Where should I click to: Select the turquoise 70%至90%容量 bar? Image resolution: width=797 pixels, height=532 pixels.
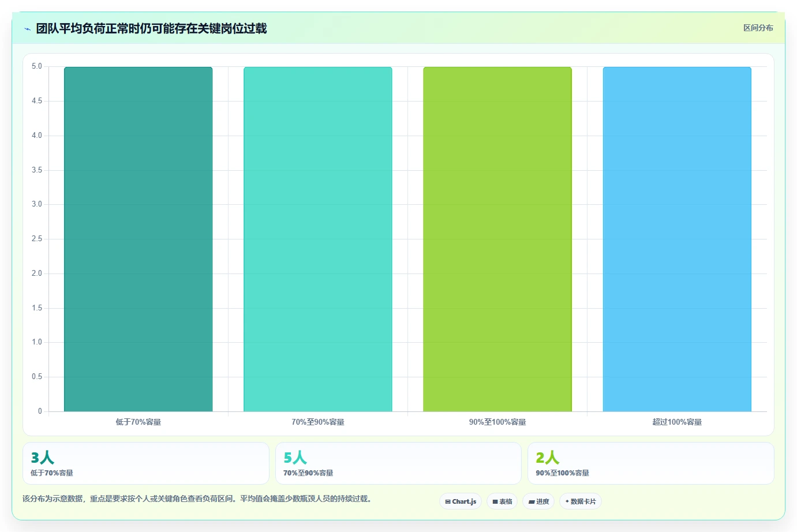pyautogui.click(x=317, y=239)
